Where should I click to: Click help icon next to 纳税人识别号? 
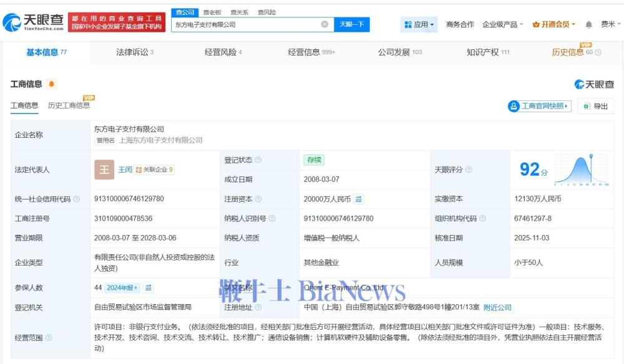[272, 218]
